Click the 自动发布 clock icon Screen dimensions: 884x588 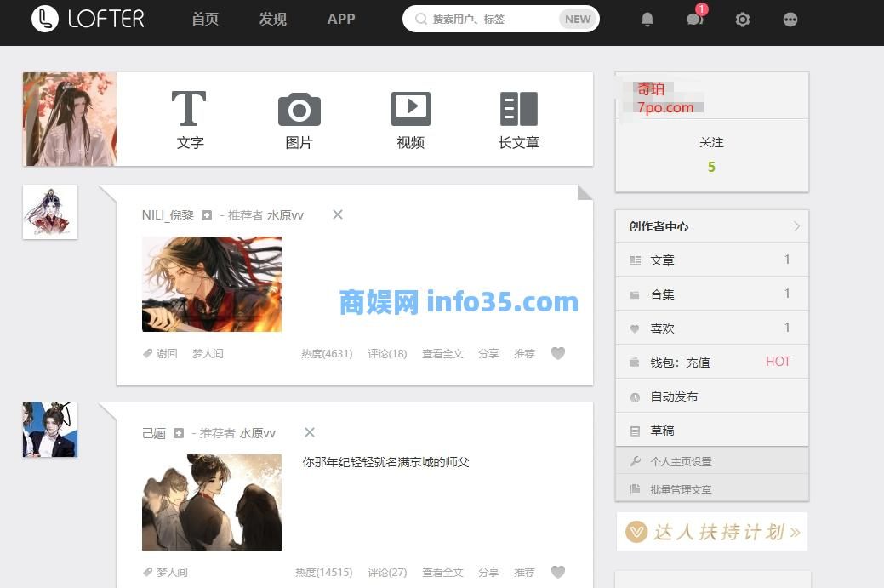tap(635, 397)
